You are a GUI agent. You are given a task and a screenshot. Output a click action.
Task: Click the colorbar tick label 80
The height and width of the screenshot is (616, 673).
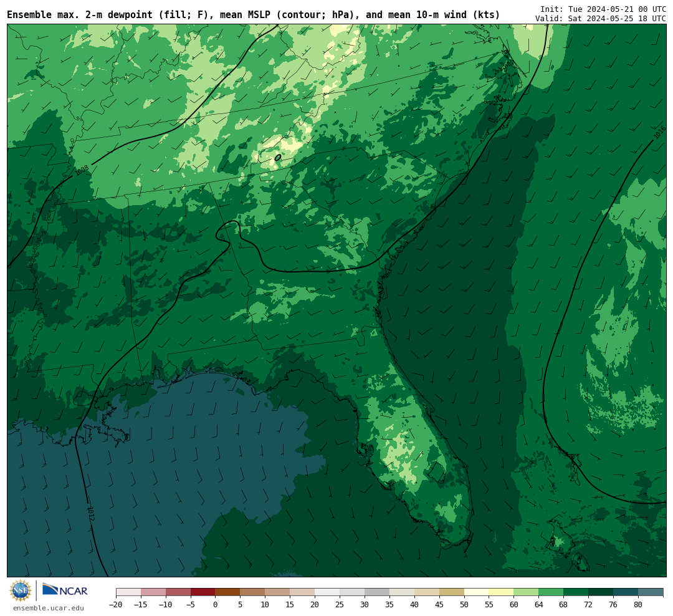point(639,604)
